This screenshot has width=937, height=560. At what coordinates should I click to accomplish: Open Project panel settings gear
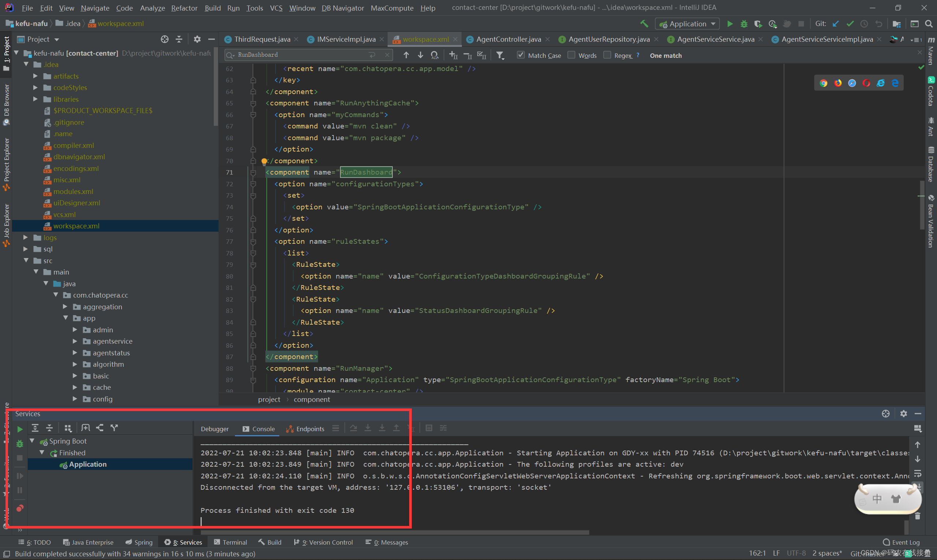197,39
